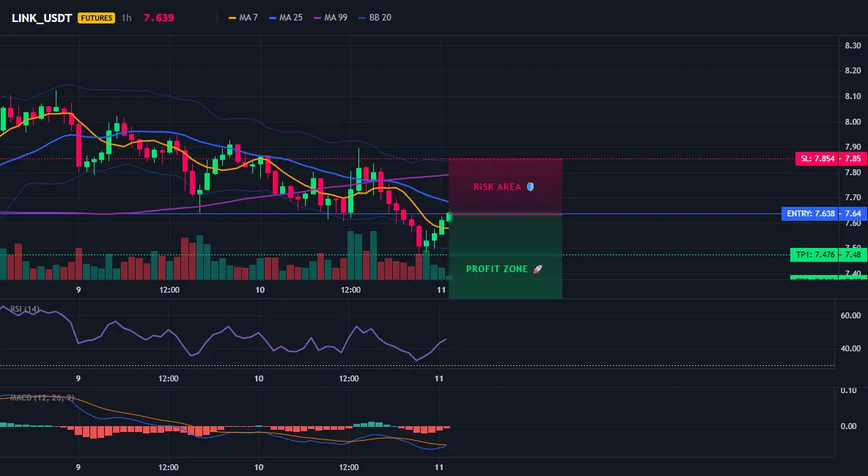
Task: Click the 7.70 price axis label
Action: [x=853, y=197]
